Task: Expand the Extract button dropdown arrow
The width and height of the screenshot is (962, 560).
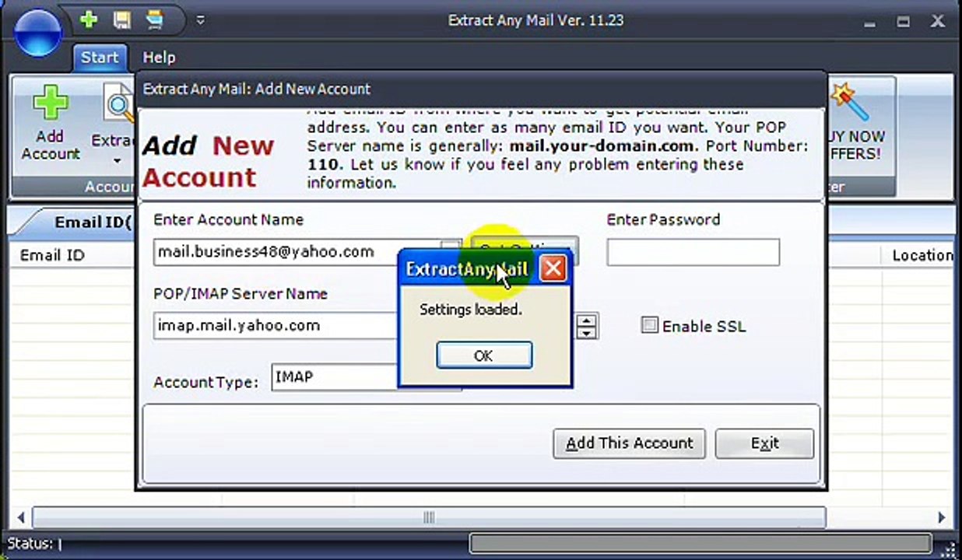Action: pyautogui.click(x=117, y=161)
